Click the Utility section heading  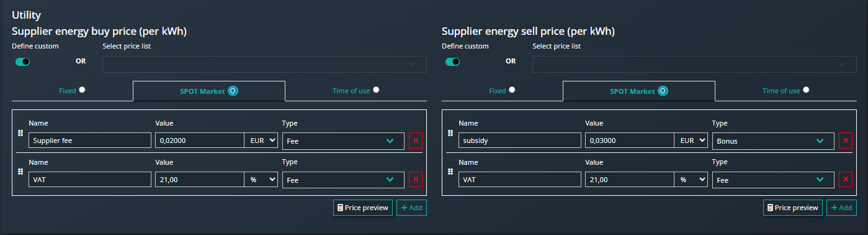point(26,15)
